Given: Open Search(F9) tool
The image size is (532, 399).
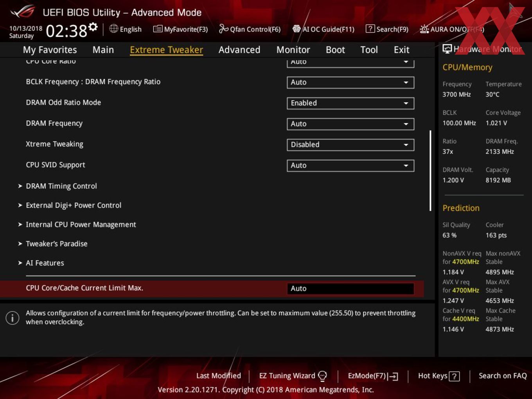Looking at the screenshot, I should (387, 29).
